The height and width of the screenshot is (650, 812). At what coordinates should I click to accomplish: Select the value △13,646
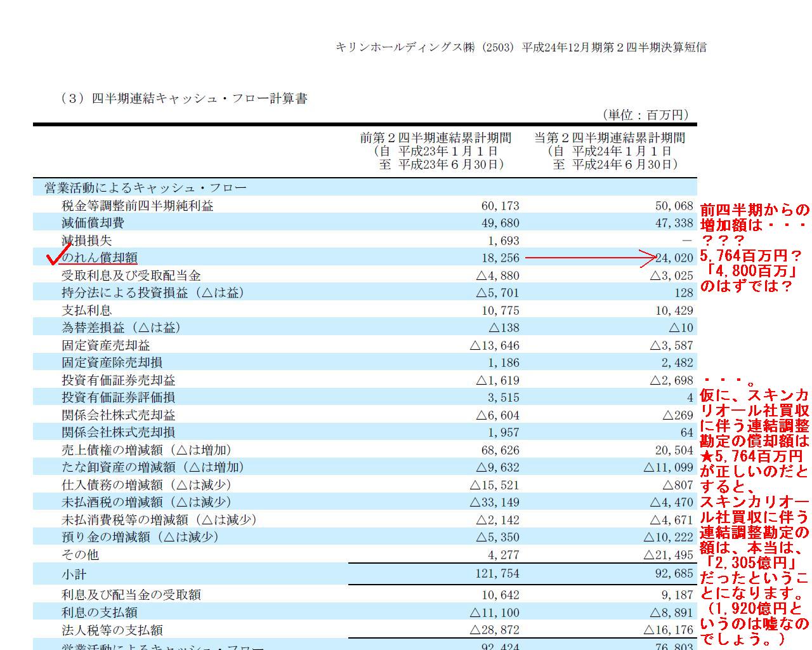(x=494, y=345)
